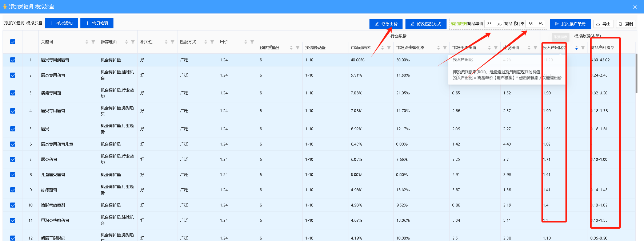The height and width of the screenshot is (241, 644).
Task: Open the filter for 市场点击率 column
Action: (x=389, y=48)
